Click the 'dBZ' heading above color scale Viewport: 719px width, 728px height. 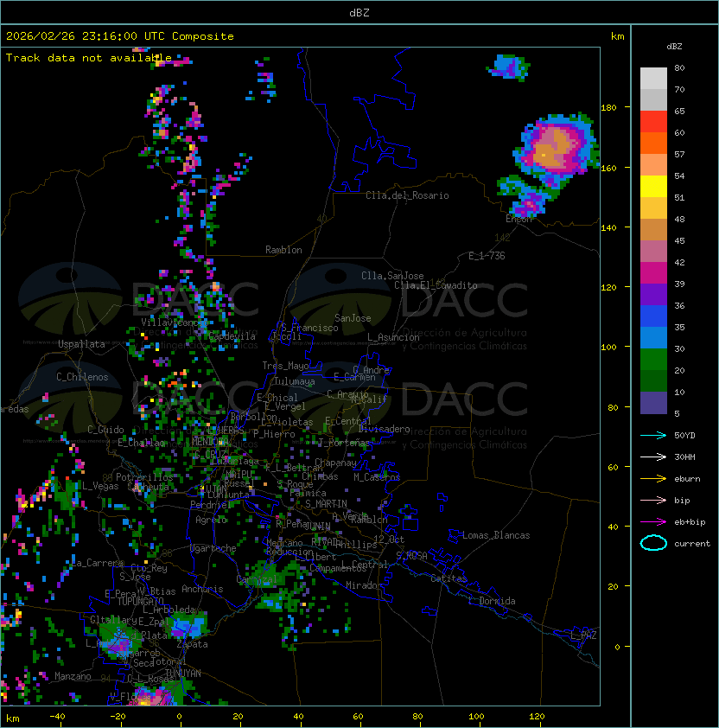tap(674, 47)
